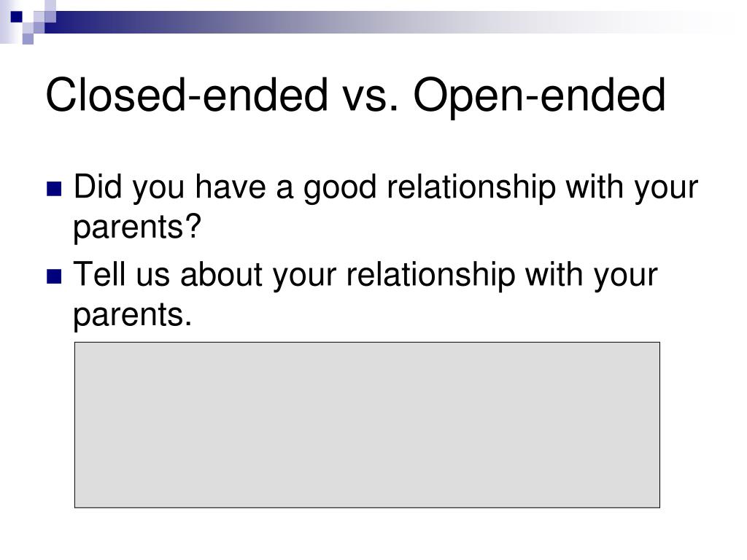This screenshot has height=560, width=747.
Task: Select the first blue square bullet
Action: [x=54, y=189]
